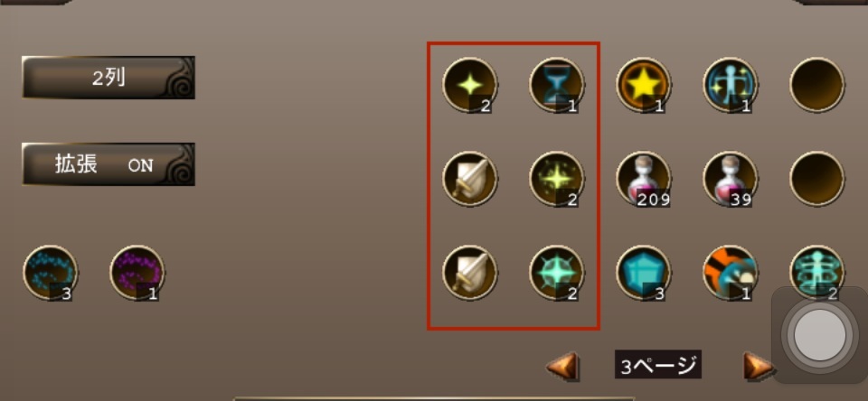Select the hourglass skill icon
Viewport: 868px width, 401px height.
pyautogui.click(x=556, y=85)
